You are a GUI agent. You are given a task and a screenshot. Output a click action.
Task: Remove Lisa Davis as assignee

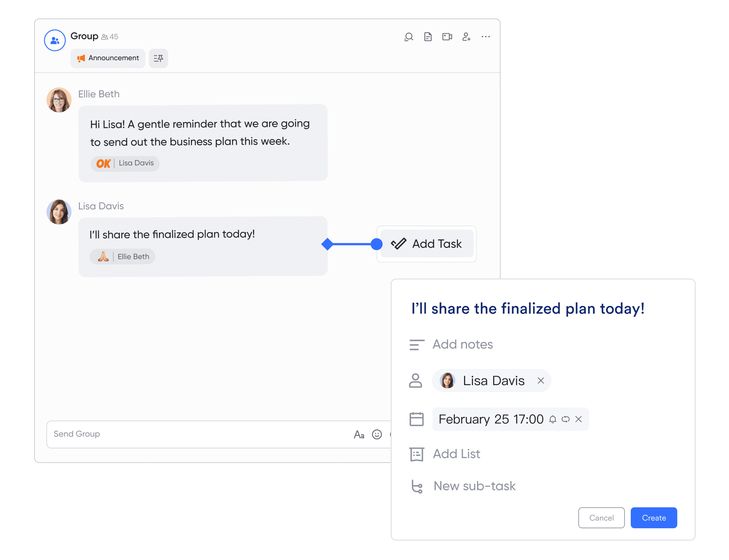[x=541, y=380]
